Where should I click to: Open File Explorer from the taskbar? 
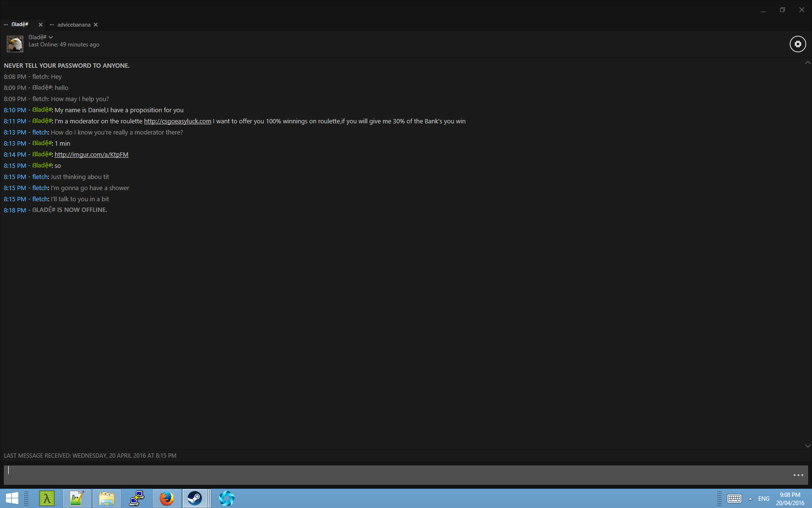[x=107, y=498]
